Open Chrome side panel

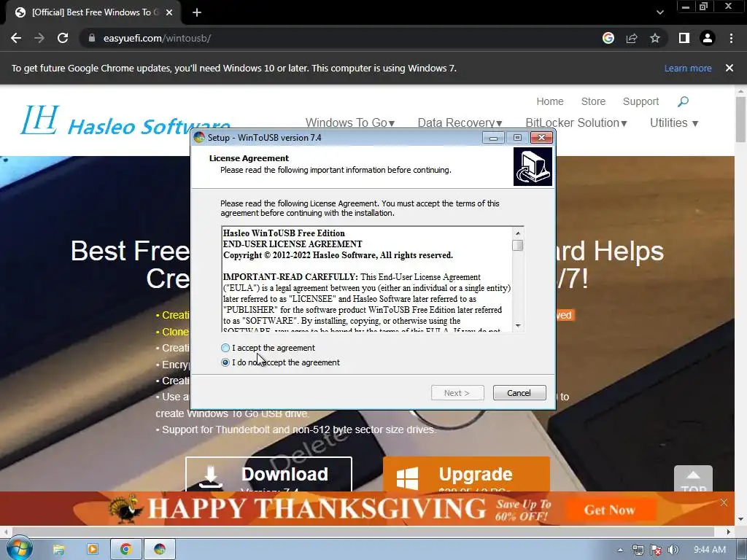pyautogui.click(x=684, y=38)
